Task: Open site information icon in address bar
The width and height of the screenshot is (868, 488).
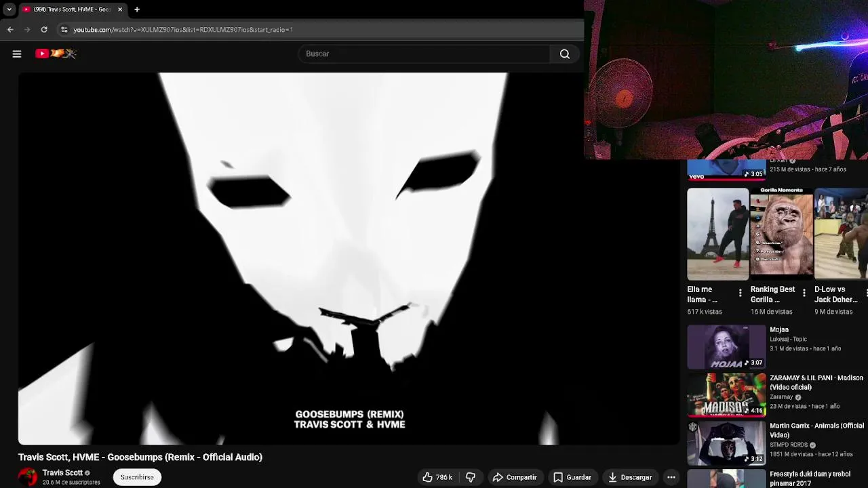Action: click(x=64, y=30)
